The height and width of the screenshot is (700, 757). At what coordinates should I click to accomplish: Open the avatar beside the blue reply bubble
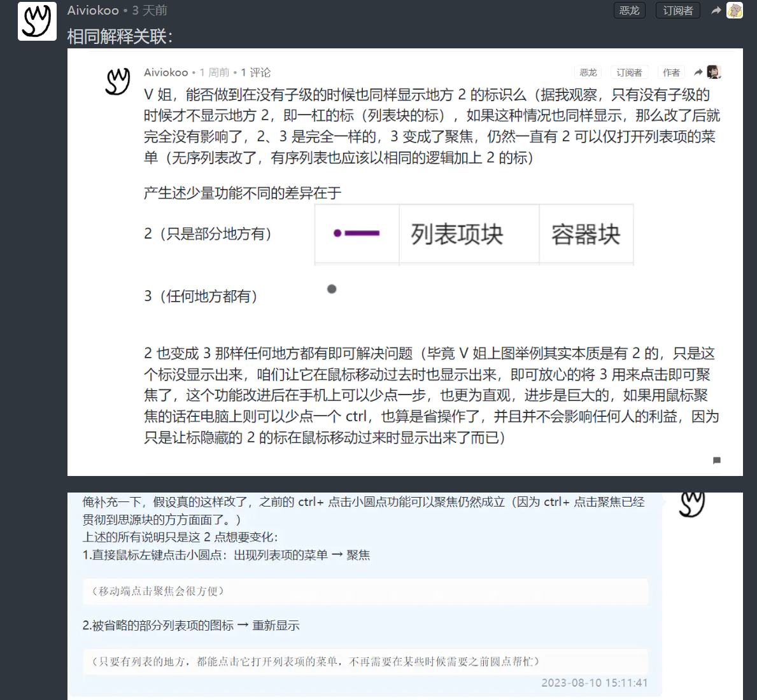coord(692,504)
